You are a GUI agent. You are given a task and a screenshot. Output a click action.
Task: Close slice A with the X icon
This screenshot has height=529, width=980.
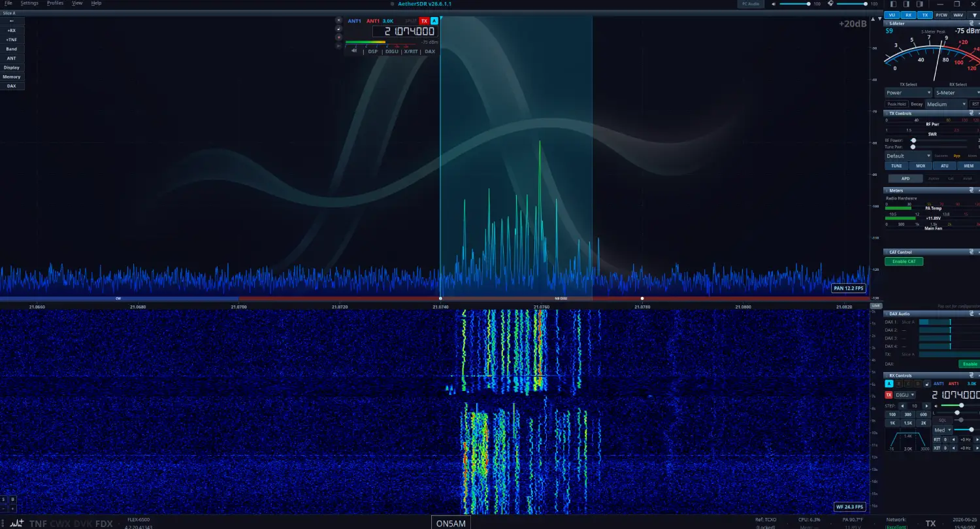[x=339, y=20]
